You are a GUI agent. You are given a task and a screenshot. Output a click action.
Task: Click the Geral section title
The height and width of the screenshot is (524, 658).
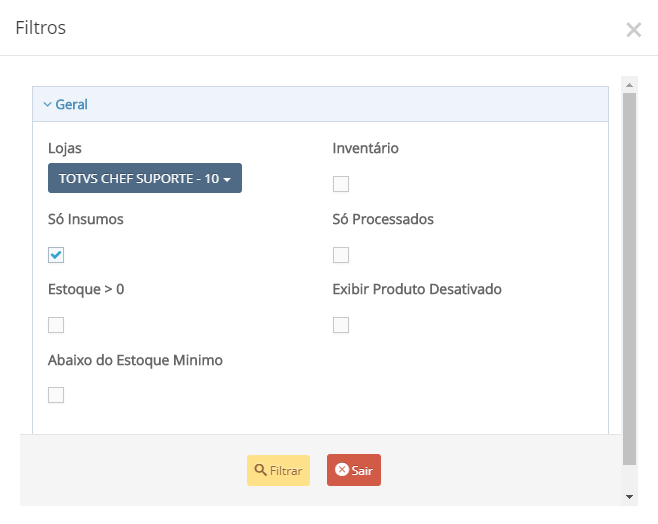[x=71, y=104]
